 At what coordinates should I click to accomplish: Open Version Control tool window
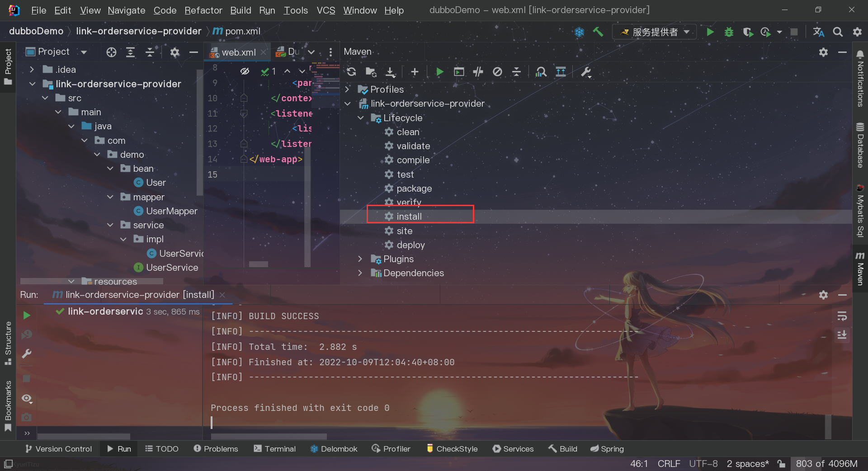pos(58,448)
